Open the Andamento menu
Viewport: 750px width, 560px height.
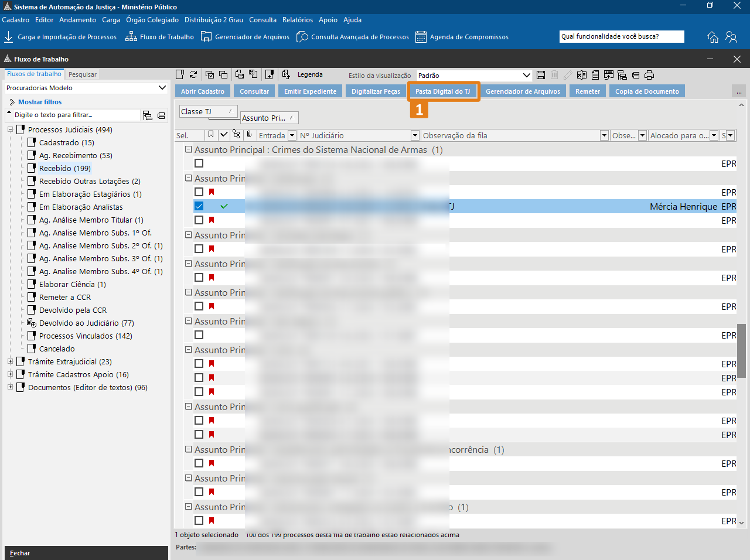[x=78, y=20]
